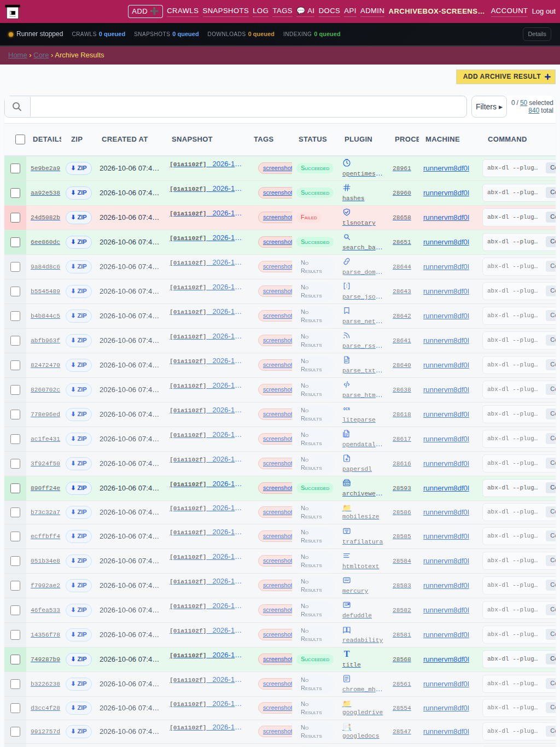Check the row 5e9be2a9 checkbox
The width and height of the screenshot is (560, 747).
[x=15, y=168]
